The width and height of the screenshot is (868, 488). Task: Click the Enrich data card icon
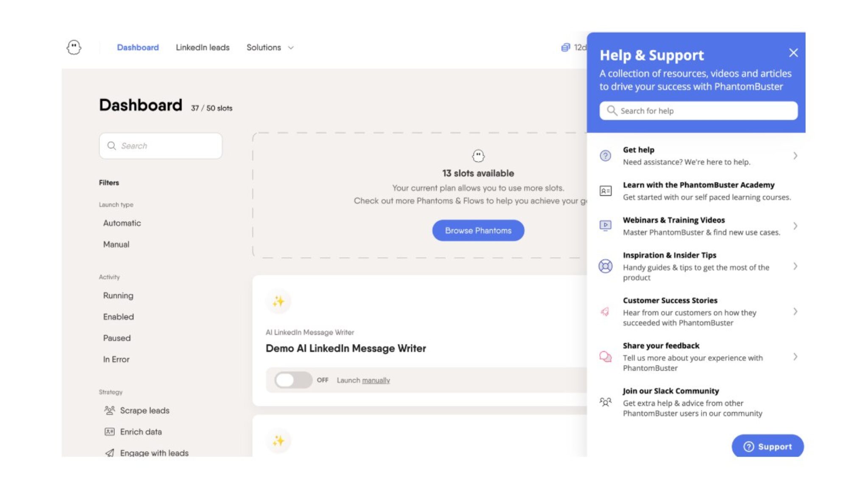click(x=109, y=432)
